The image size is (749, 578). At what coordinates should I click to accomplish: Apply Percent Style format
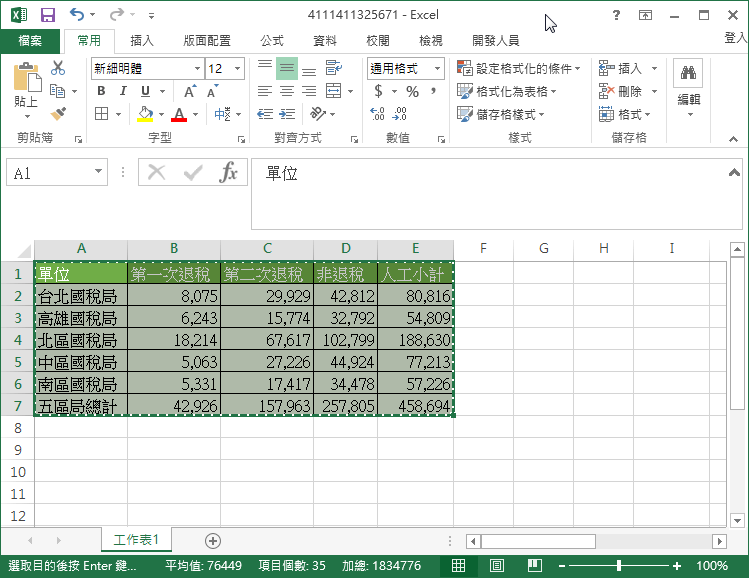click(x=412, y=91)
